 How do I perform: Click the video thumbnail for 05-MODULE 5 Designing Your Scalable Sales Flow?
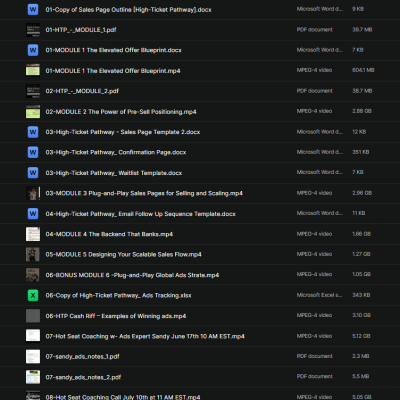(x=33, y=255)
